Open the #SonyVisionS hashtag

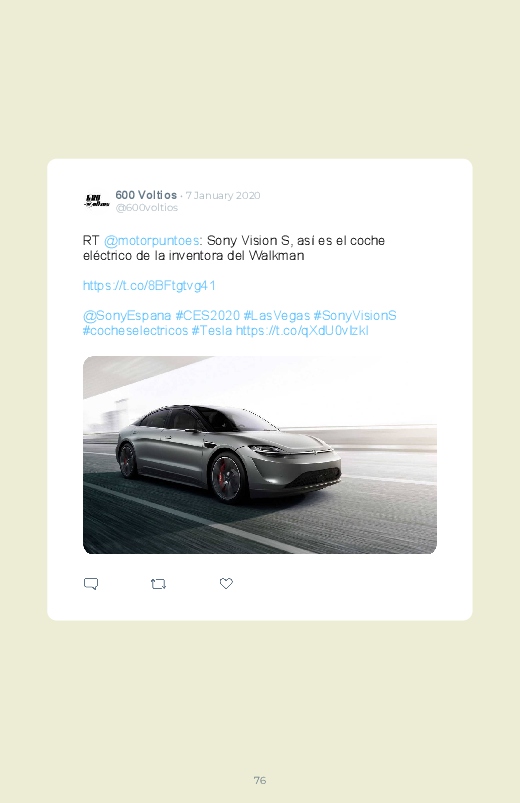(355, 315)
